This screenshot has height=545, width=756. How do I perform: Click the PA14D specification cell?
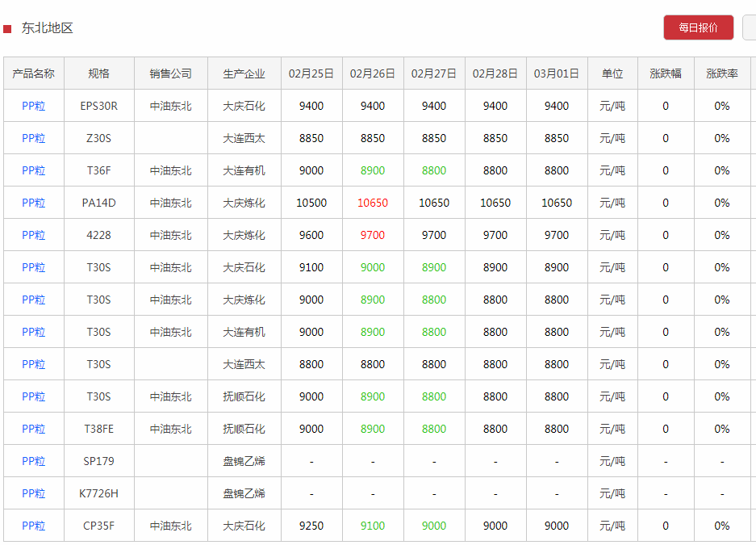point(99,203)
